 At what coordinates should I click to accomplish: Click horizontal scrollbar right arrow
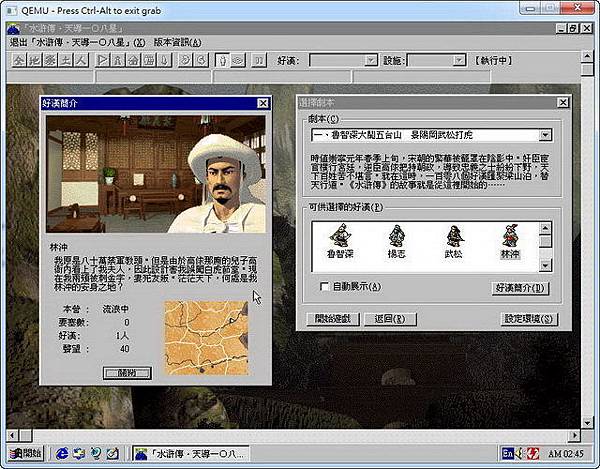(x=574, y=435)
